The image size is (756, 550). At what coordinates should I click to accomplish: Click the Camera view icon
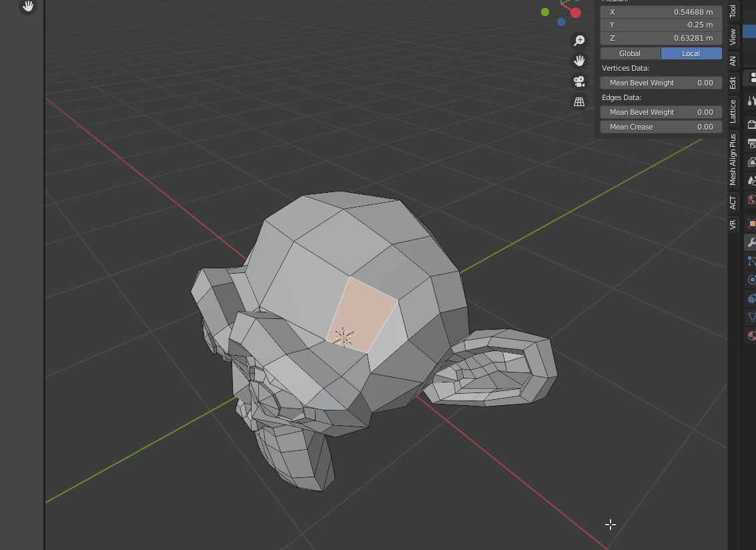579,81
